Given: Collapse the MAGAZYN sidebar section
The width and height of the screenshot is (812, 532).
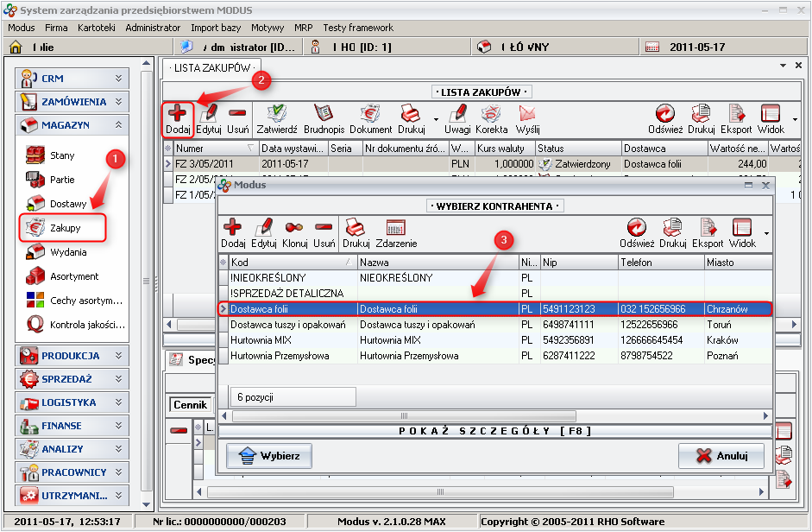Looking at the screenshot, I should (118, 125).
